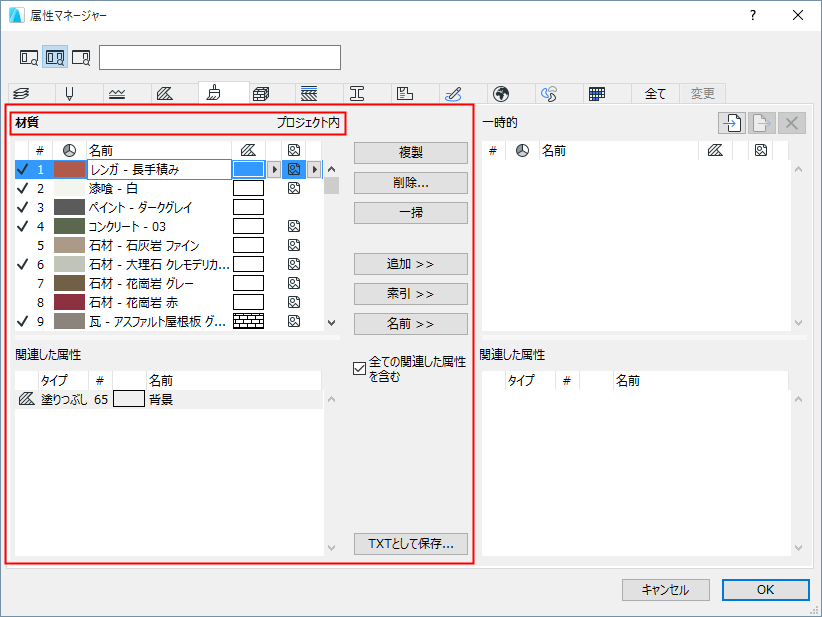Click the brick fill pattern of 瓦 - アスファルト屋根板
Viewport: 822px width, 617px height.
(248, 321)
